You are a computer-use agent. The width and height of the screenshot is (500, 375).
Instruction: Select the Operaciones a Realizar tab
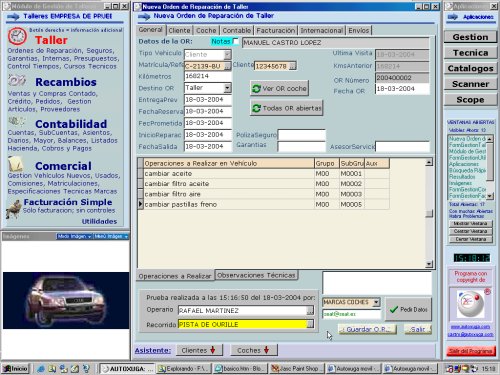[x=175, y=276]
